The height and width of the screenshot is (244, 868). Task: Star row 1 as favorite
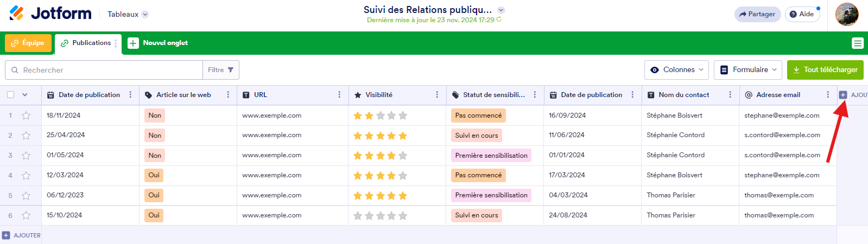(26, 115)
